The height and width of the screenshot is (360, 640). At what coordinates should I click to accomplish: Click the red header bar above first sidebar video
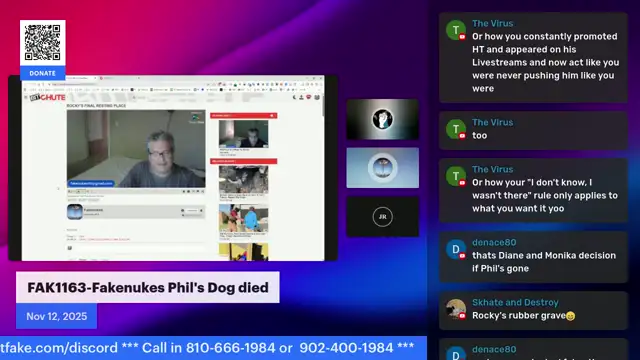click(243, 116)
